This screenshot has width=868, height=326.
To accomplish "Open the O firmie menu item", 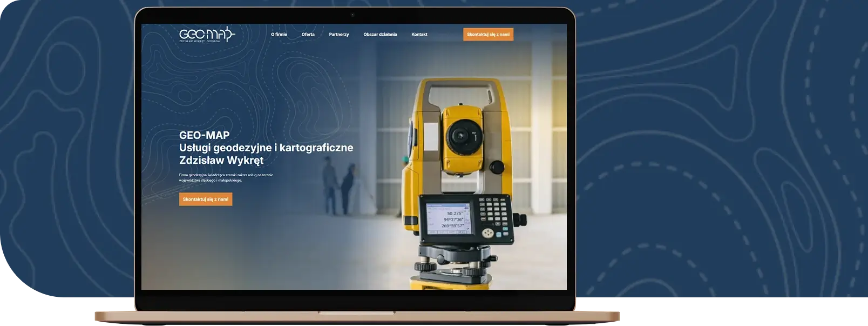I will pyautogui.click(x=279, y=35).
